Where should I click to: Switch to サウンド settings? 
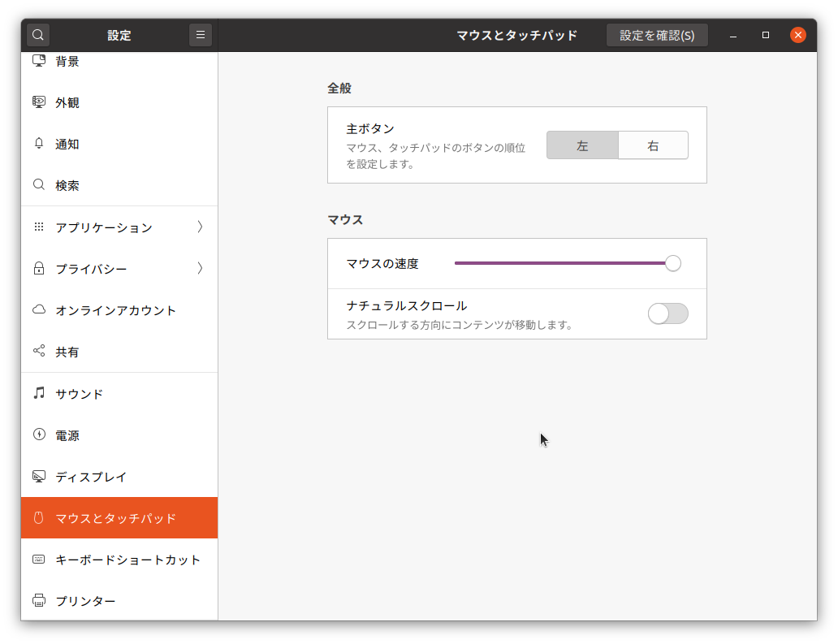pyautogui.click(x=119, y=393)
